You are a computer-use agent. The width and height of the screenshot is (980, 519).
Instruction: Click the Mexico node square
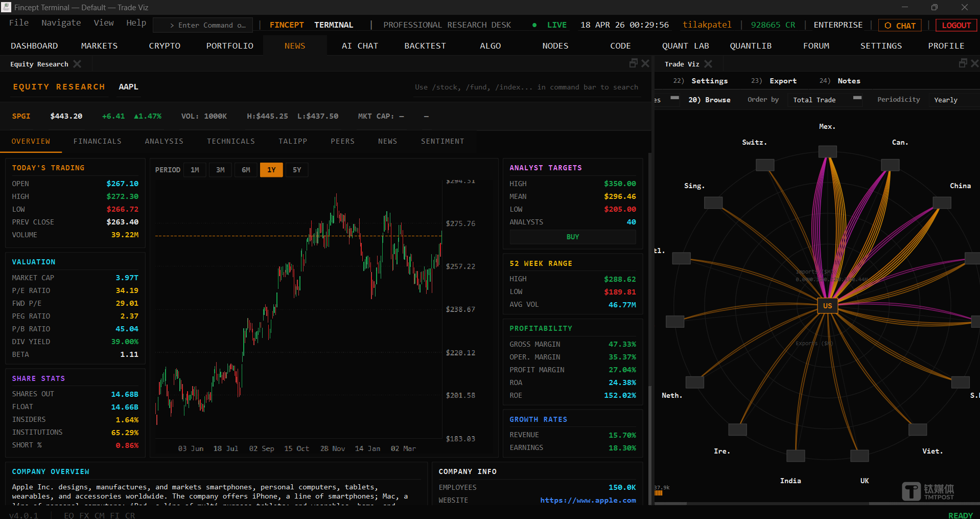(x=827, y=151)
